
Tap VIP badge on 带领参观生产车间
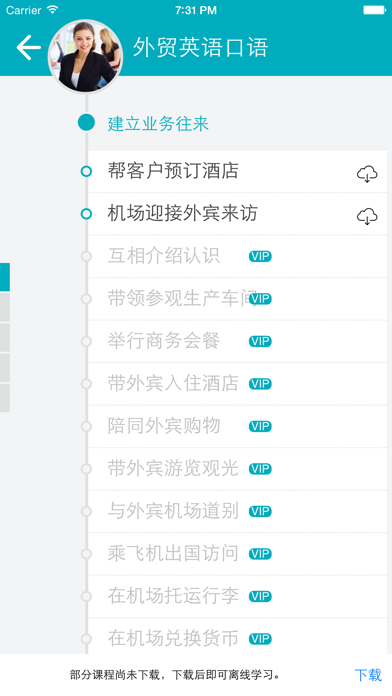(260, 299)
